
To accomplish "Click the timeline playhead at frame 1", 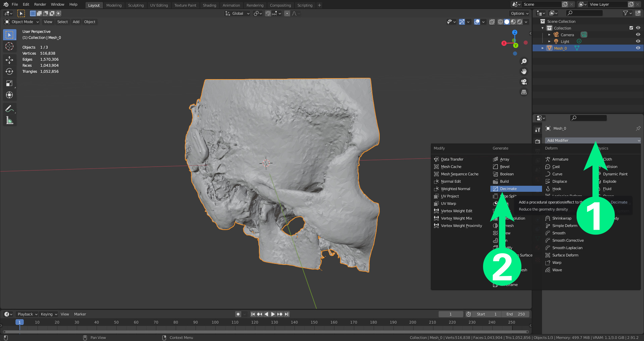I will pyautogui.click(x=19, y=322).
